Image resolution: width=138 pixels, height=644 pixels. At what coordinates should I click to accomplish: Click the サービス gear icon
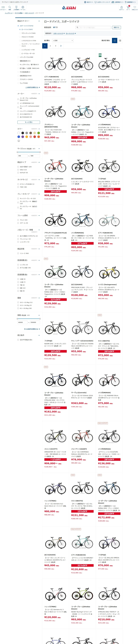tap(23, 7)
